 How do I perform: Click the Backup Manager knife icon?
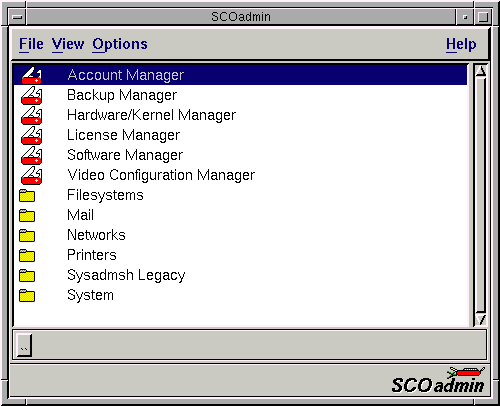pos(31,95)
